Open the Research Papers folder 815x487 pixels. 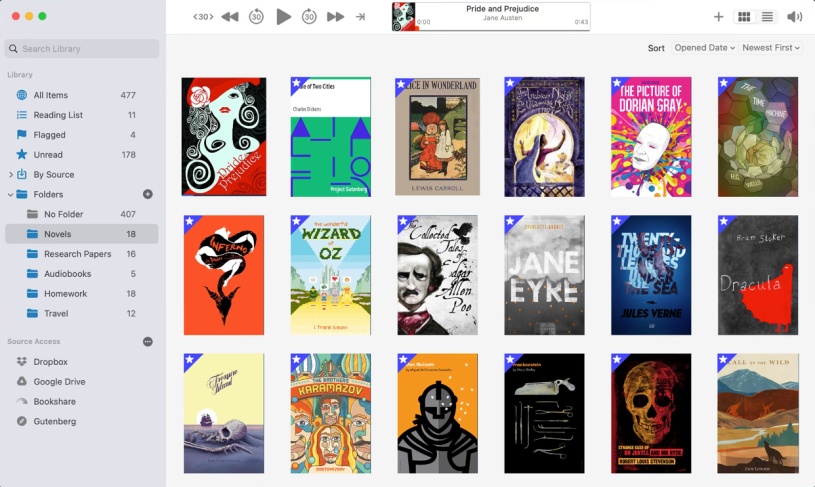point(82,254)
